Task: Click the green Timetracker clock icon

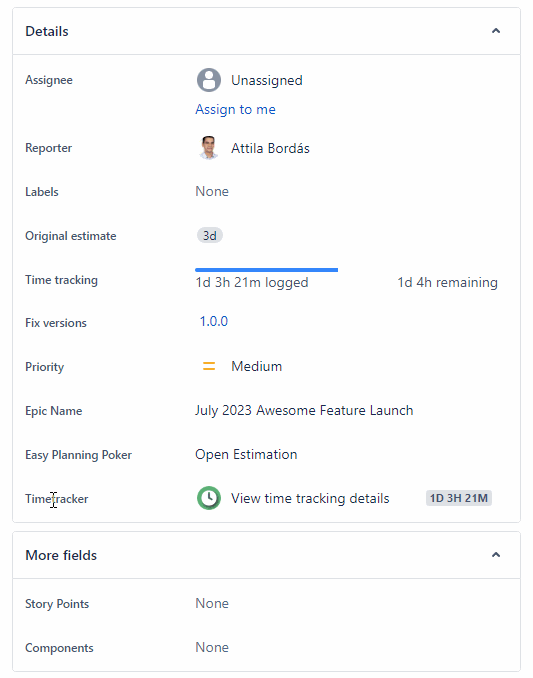Action: tap(209, 498)
